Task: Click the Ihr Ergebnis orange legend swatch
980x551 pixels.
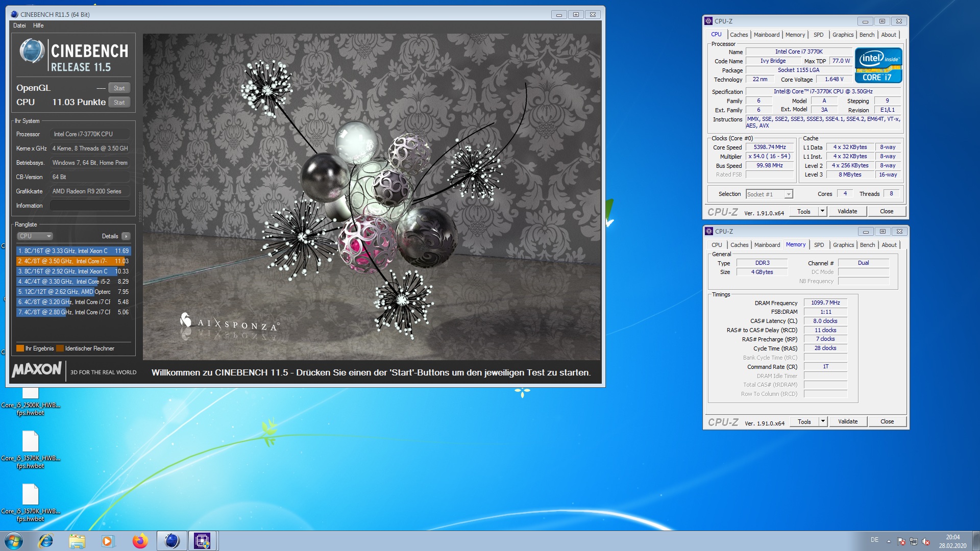Action: [x=20, y=348]
